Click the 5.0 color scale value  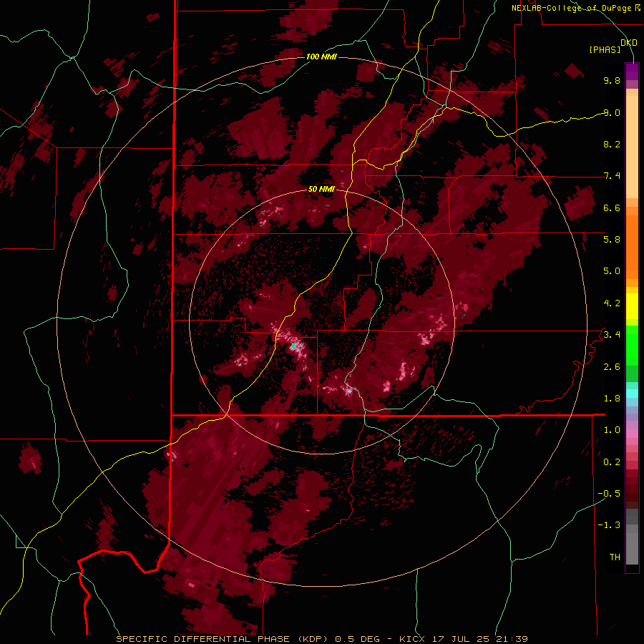point(612,271)
